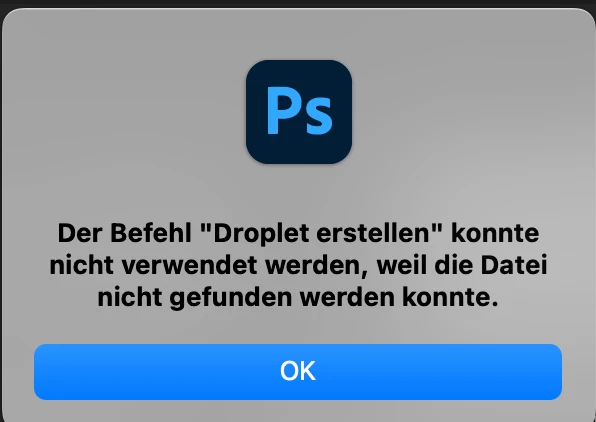Click gray dialog space between icon and message

299,193
